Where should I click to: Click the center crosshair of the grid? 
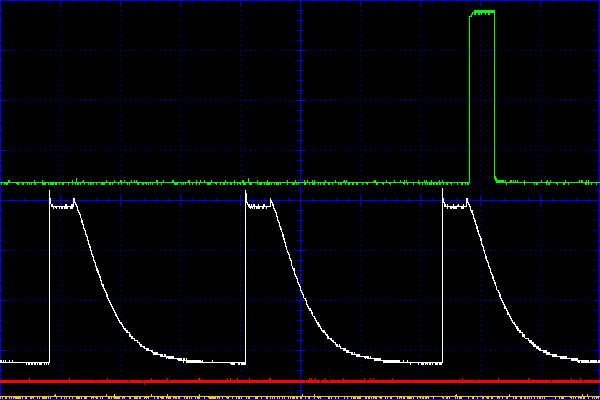(300, 200)
